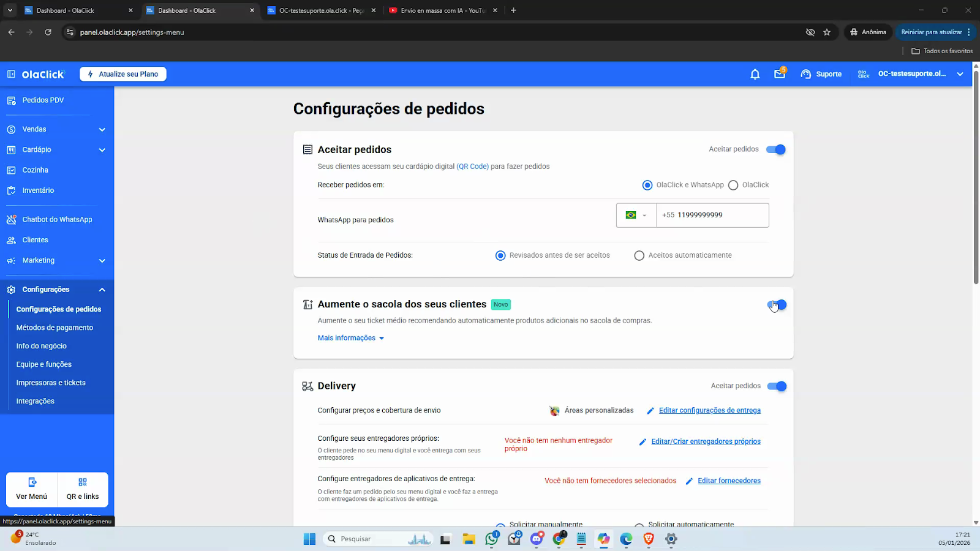980x551 pixels.
Task: Open Chatbot do WhatsApp in sidebar
Action: [x=57, y=219]
